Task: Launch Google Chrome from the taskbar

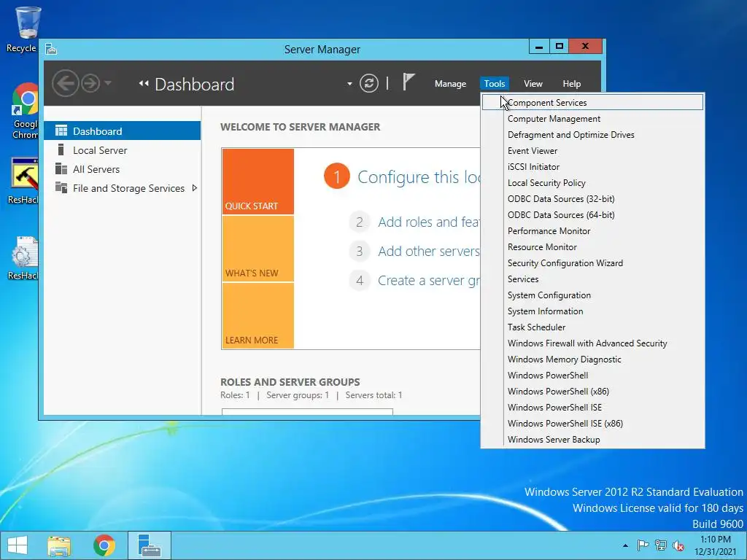Action: (x=104, y=545)
